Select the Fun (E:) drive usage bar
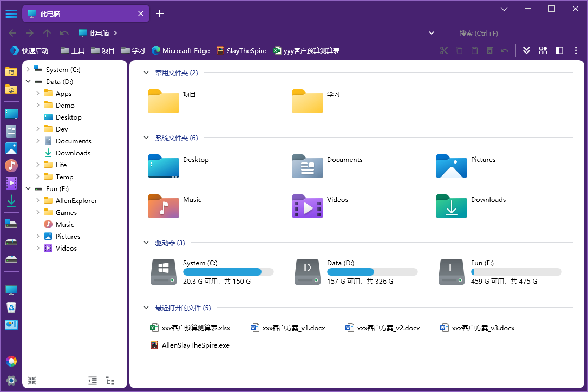This screenshot has height=392, width=588. [x=516, y=272]
